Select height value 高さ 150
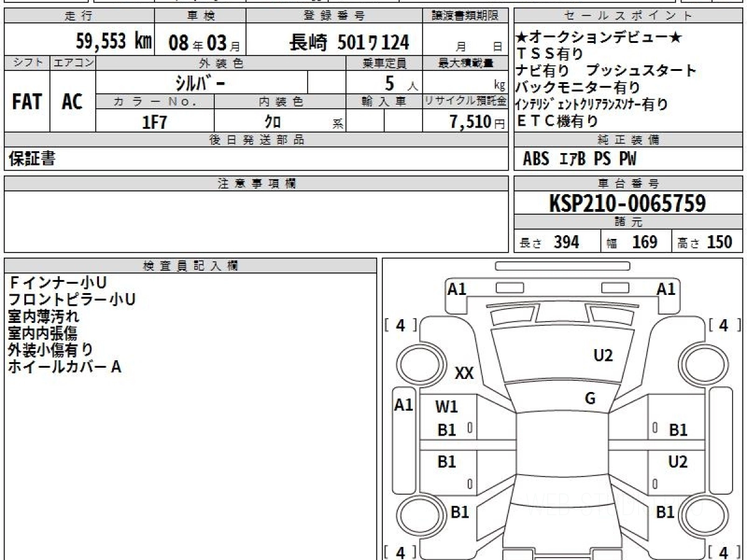This screenshot has width=747, height=560. click(705, 242)
